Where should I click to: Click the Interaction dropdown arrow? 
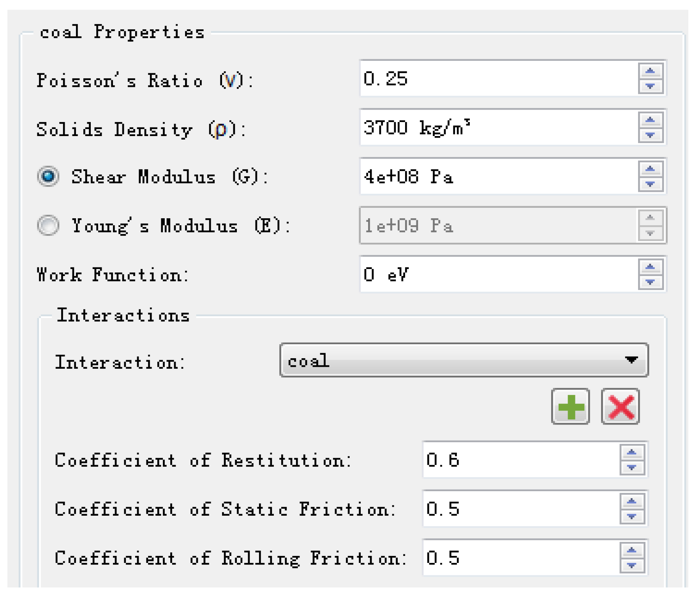[631, 360]
